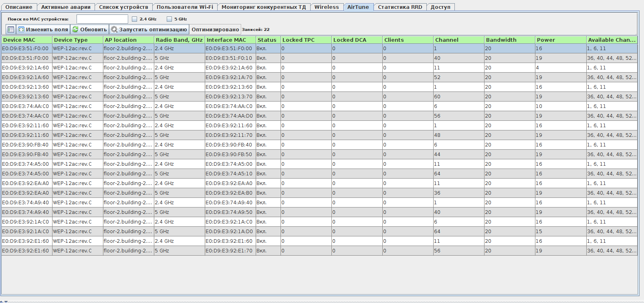Toggle the 5 GHz filter checkbox
The image size is (644, 303).
click(169, 19)
